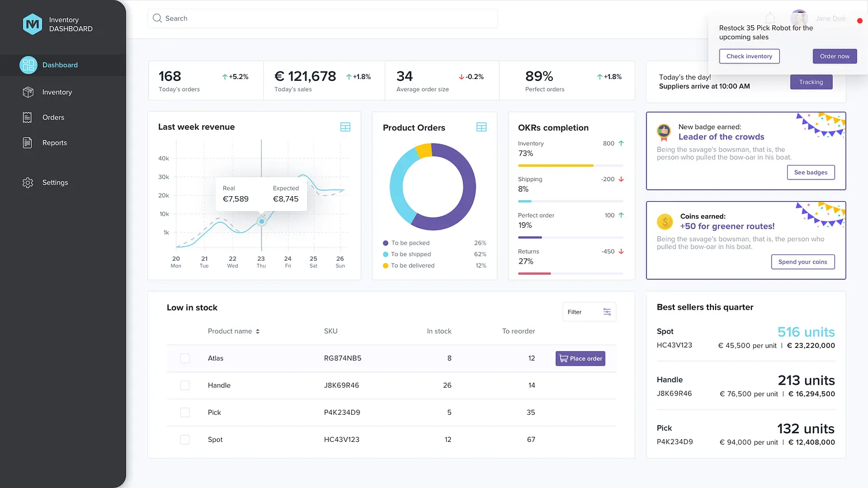Open Reports from the sidebar
The image size is (868, 488).
tap(54, 142)
